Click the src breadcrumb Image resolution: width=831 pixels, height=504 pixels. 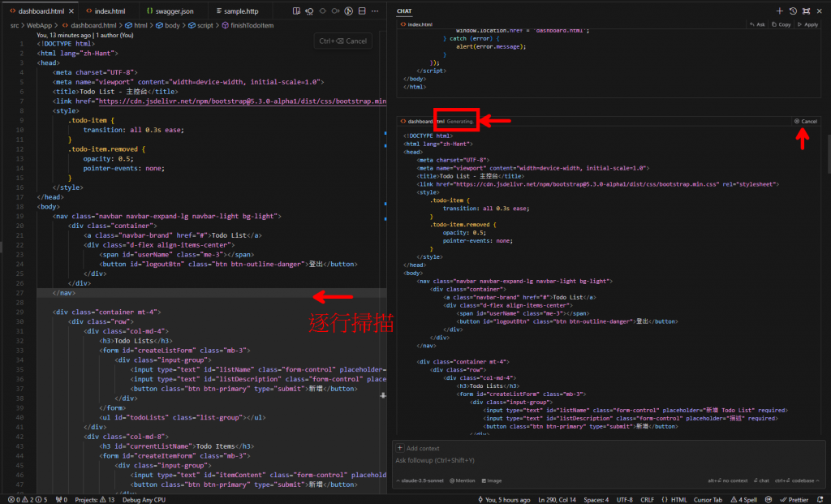[x=15, y=25]
